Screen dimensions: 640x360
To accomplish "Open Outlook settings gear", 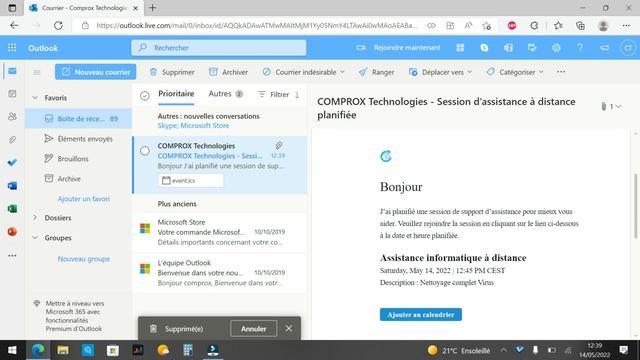I will 556,48.
